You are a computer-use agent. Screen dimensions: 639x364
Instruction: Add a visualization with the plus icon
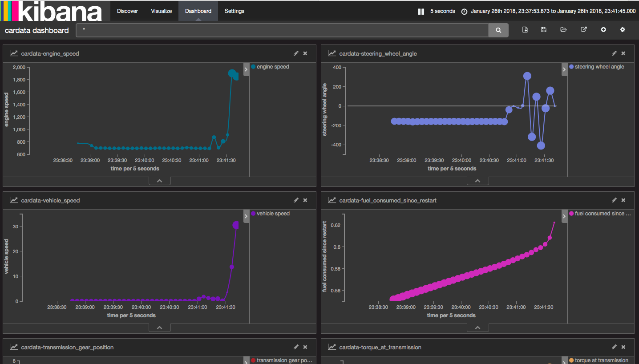[603, 29]
